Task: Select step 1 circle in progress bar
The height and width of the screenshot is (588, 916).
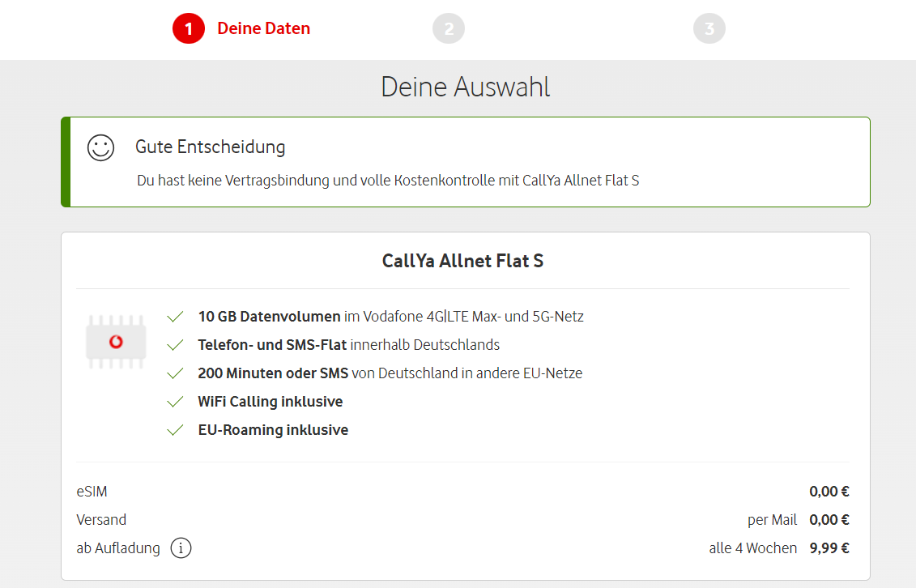Action: 189,28
